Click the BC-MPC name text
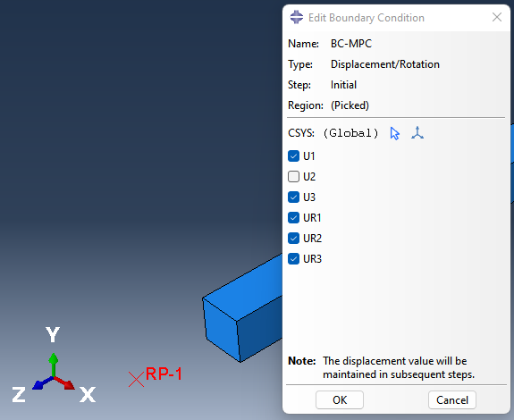 click(x=351, y=44)
